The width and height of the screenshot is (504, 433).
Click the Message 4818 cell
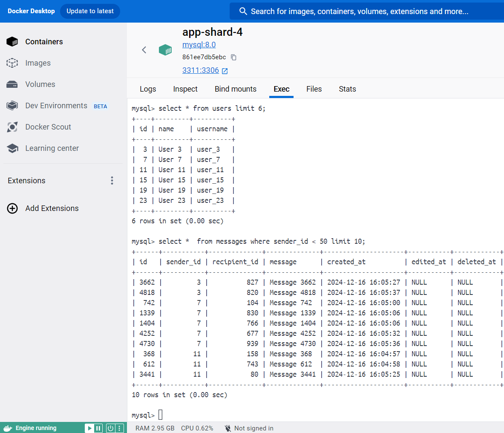point(293,292)
